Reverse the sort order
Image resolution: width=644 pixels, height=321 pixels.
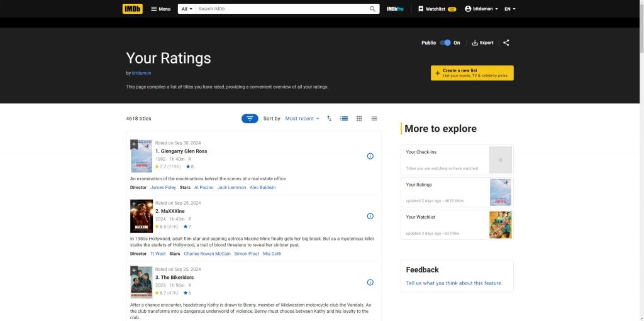pyautogui.click(x=329, y=118)
